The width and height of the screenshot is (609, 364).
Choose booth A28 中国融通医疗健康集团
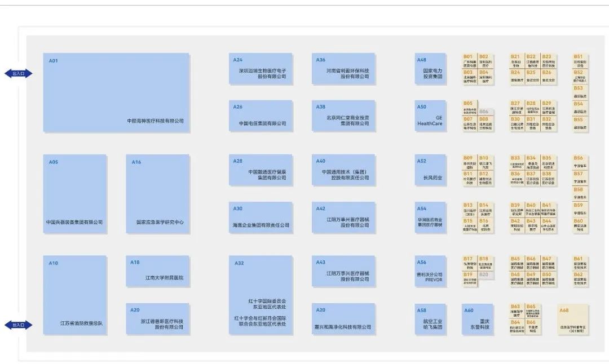point(261,170)
